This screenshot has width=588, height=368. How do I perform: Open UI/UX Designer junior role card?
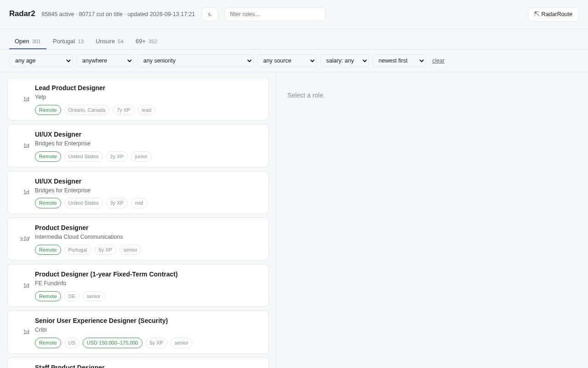[x=138, y=146]
